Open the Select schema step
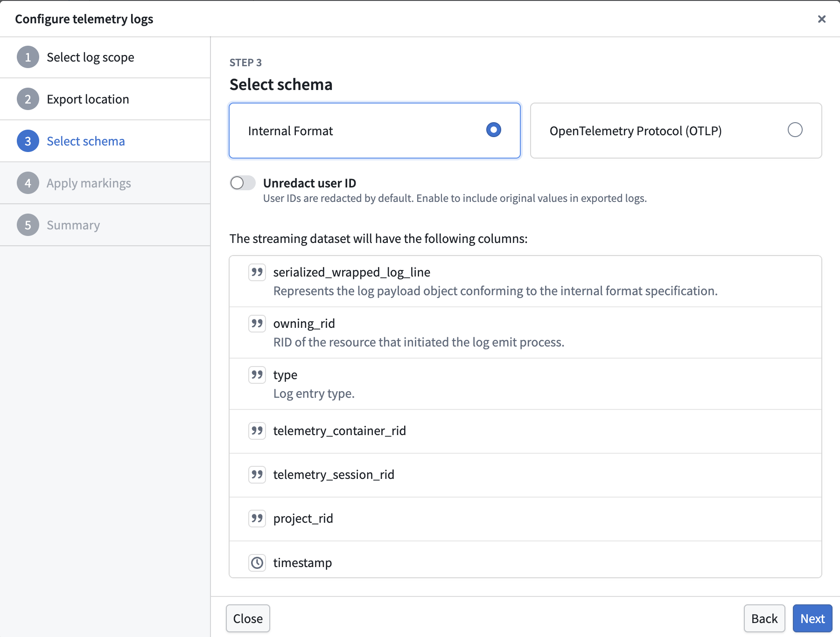Screen dimensions: 840x637 pos(105,141)
